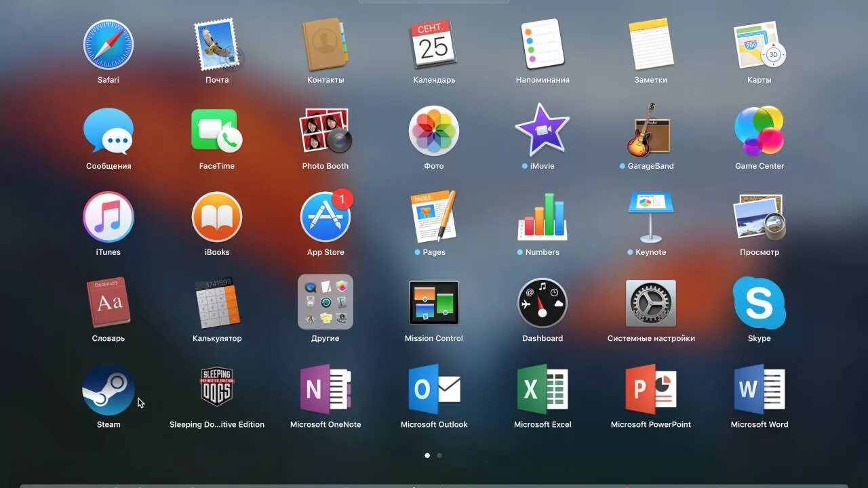The width and height of the screenshot is (868, 488).
Task: Launch Keynote
Action: coord(651,217)
